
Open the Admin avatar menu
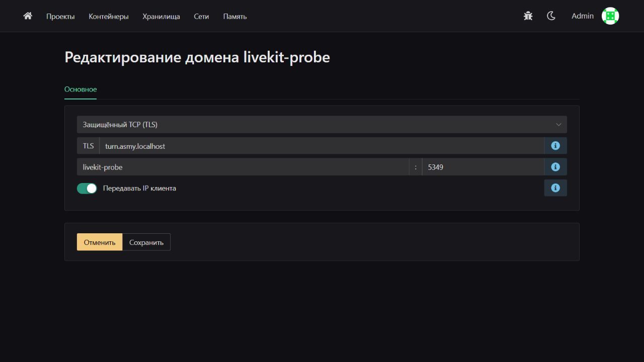click(x=610, y=16)
